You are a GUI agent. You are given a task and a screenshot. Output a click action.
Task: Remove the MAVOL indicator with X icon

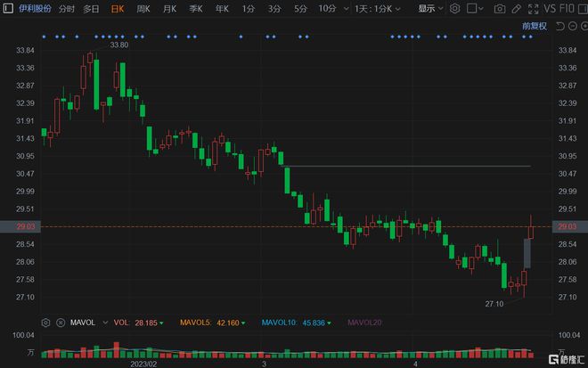coord(61,323)
